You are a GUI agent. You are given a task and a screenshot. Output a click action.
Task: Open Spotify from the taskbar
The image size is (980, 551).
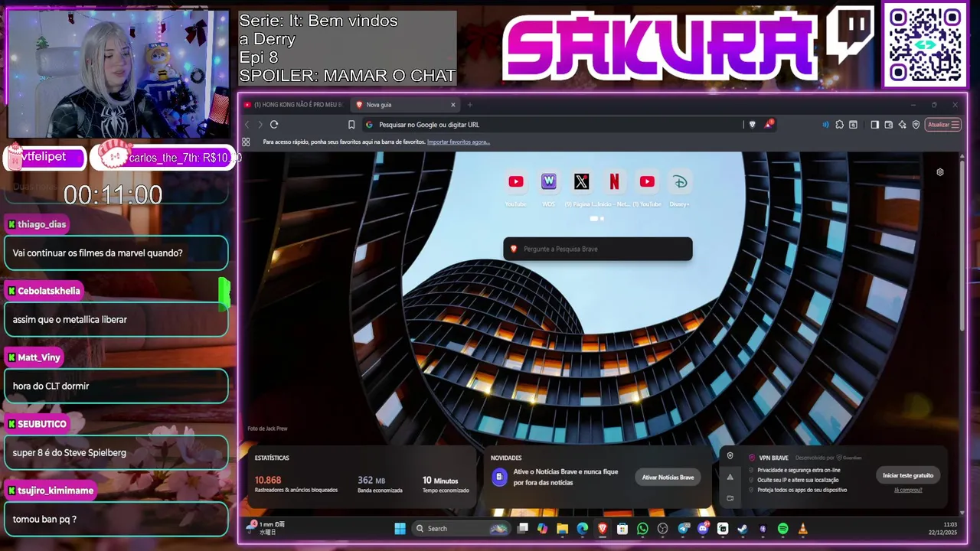click(x=782, y=529)
